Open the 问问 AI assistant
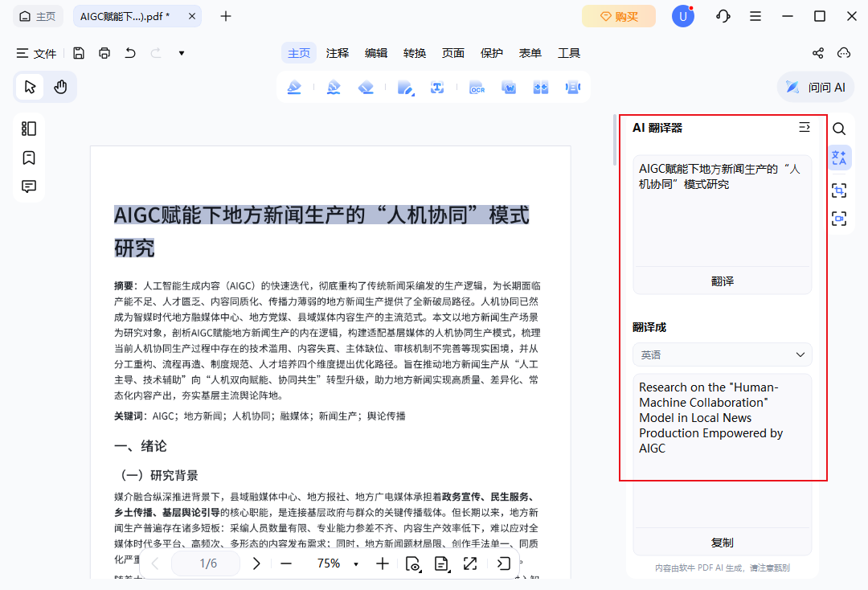Image resolution: width=868 pixels, height=590 pixels. 816,88
